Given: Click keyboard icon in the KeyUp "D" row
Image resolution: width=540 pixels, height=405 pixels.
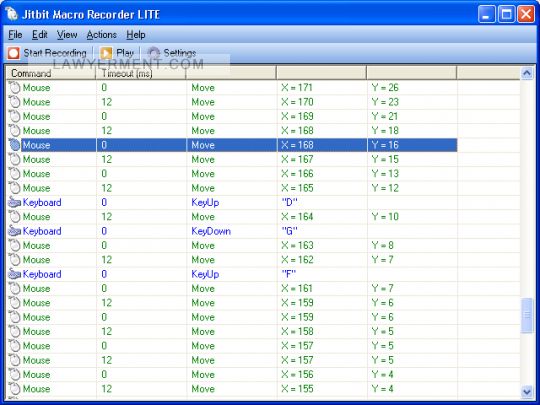Looking at the screenshot, I should click(14, 202).
